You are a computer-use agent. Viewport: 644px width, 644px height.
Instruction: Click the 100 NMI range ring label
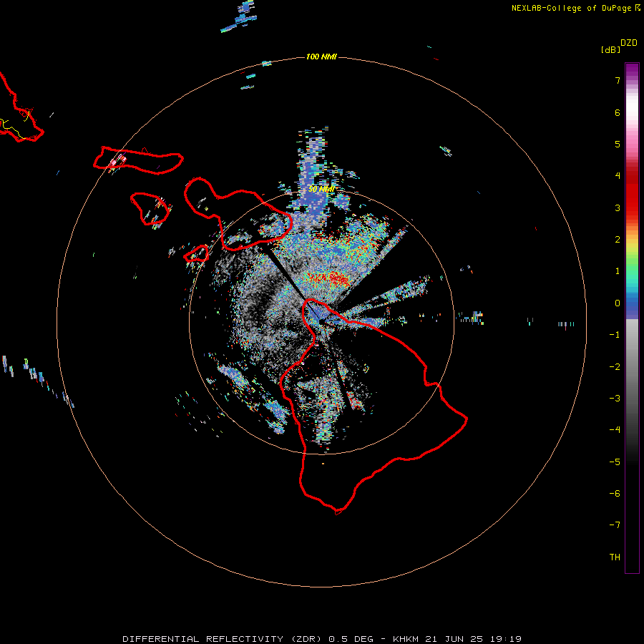[x=321, y=57]
